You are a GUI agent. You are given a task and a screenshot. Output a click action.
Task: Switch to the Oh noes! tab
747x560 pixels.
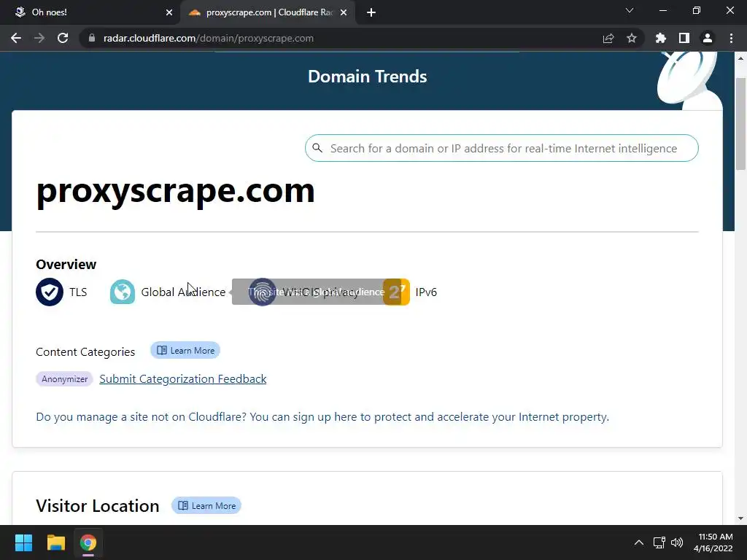90,12
